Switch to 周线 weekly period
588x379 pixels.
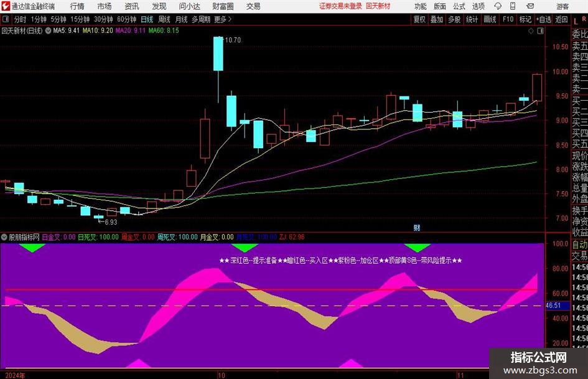pos(164,19)
